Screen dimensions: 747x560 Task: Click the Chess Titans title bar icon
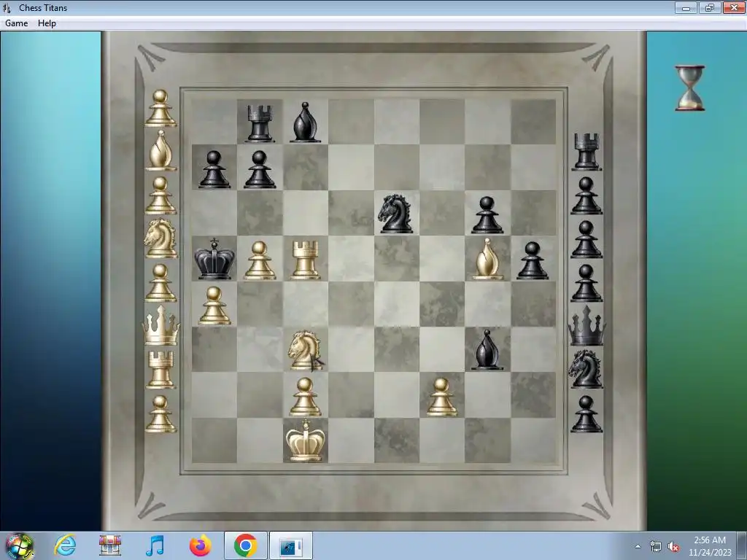7,7
